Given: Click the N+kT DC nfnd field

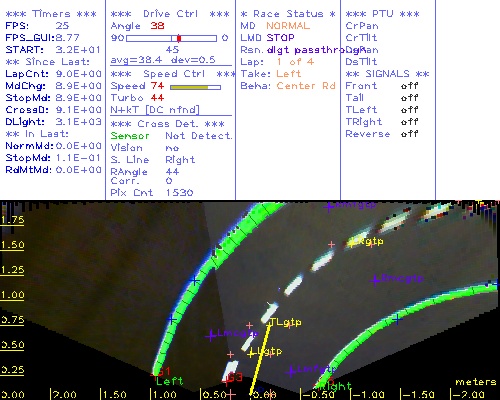Looking at the screenshot, I should coord(155,110).
